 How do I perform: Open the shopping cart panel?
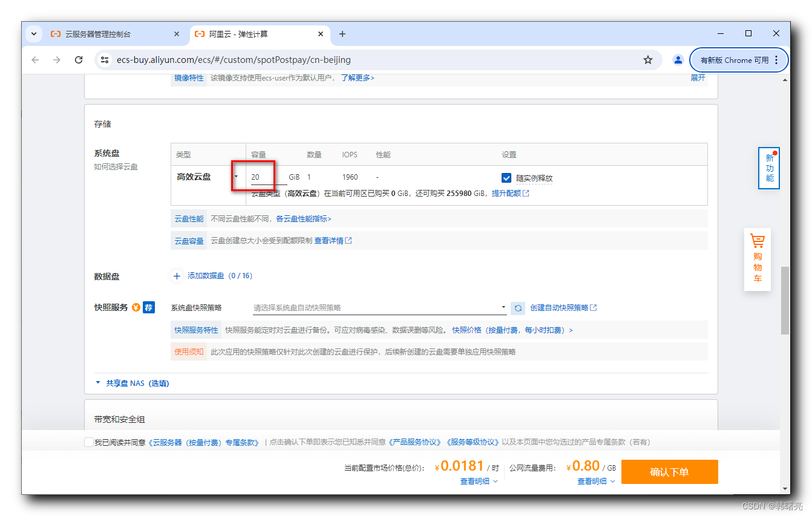click(758, 259)
